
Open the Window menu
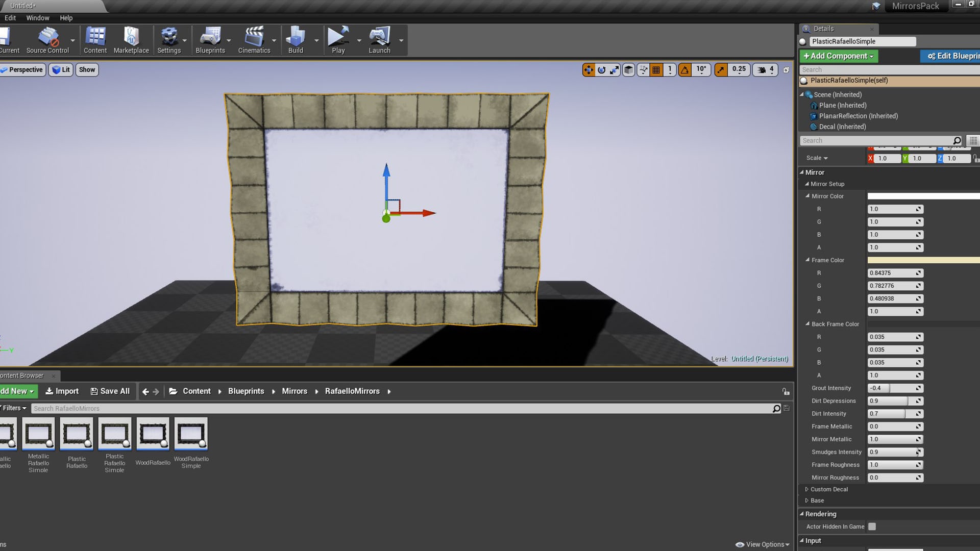38,17
